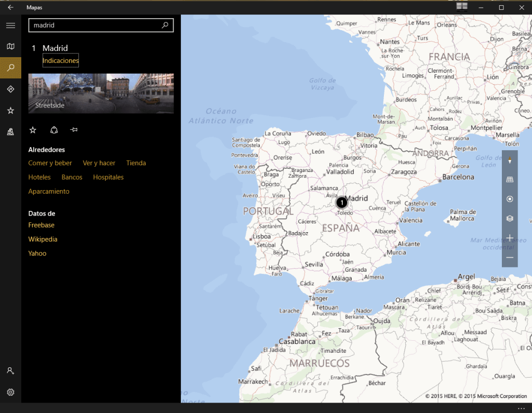This screenshot has width=532, height=413.
Task: Click Lisboa label on the map
Action: 262,236
